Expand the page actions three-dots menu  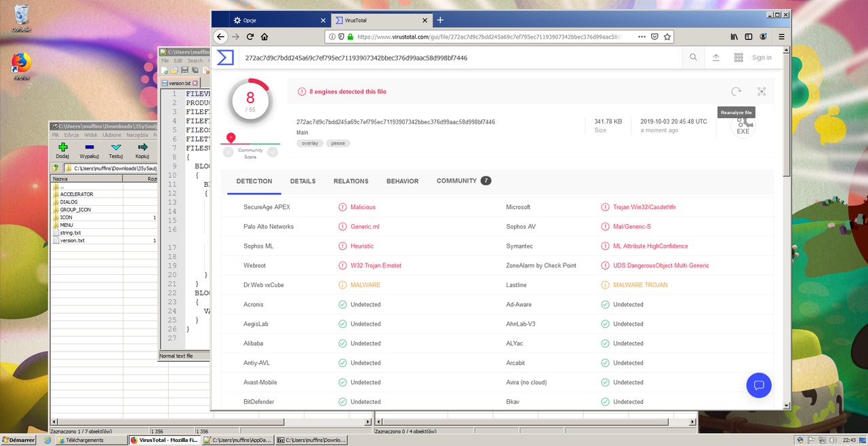(641, 37)
